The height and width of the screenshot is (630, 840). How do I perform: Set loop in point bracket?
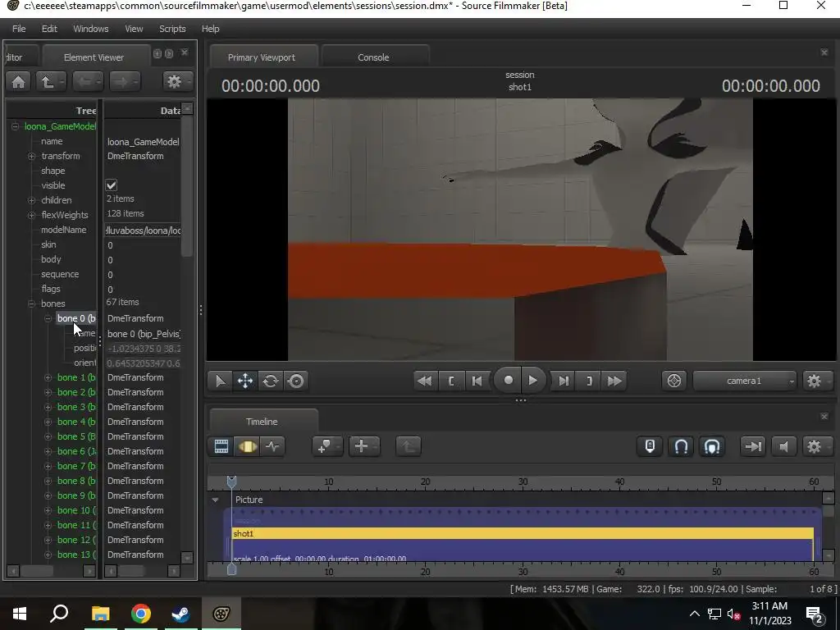pos(451,381)
